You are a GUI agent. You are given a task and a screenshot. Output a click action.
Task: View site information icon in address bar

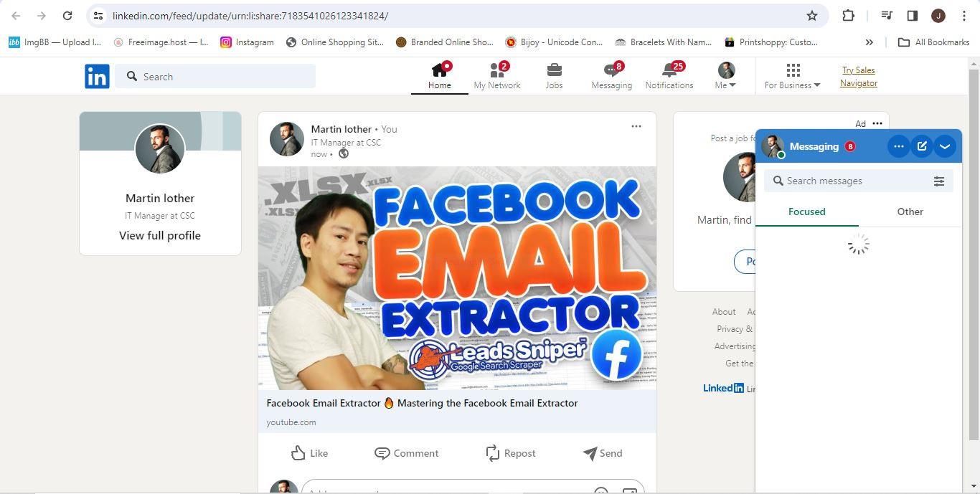coord(98,16)
